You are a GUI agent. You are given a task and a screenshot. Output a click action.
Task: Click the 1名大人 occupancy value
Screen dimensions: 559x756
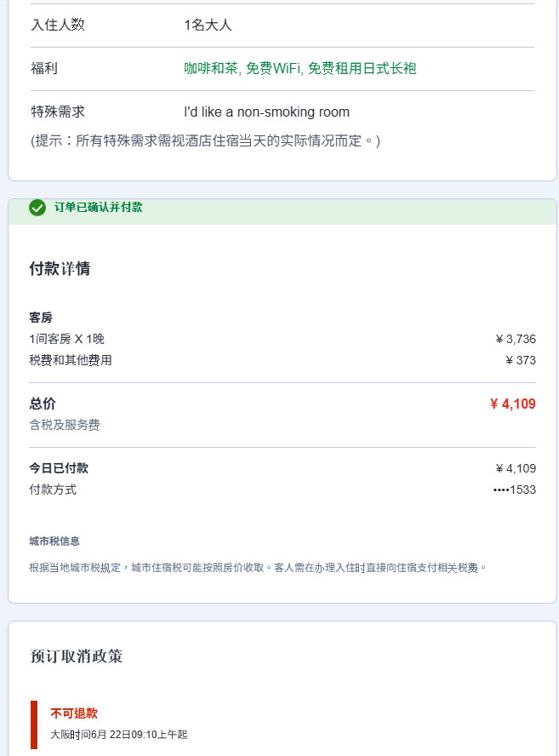point(208,25)
